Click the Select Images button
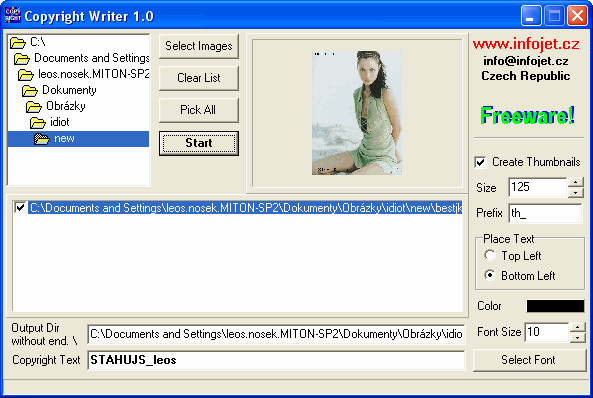Screen dimensions: 593x398 199,46
